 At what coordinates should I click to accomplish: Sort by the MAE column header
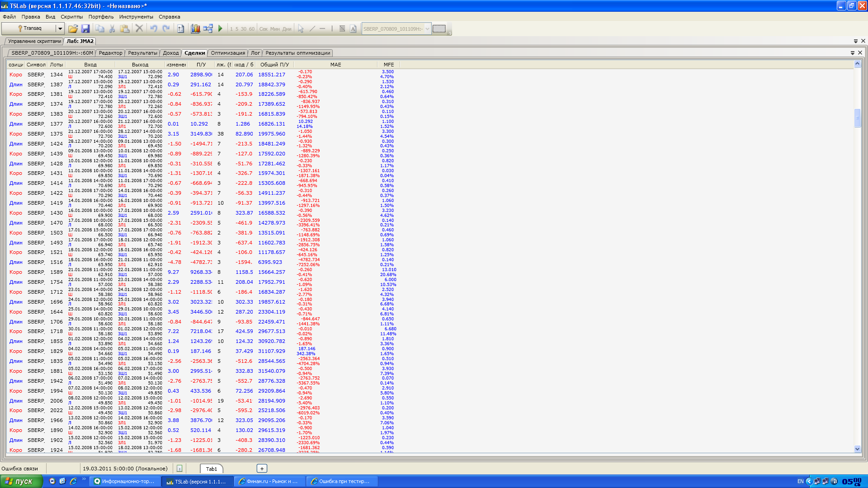335,65
